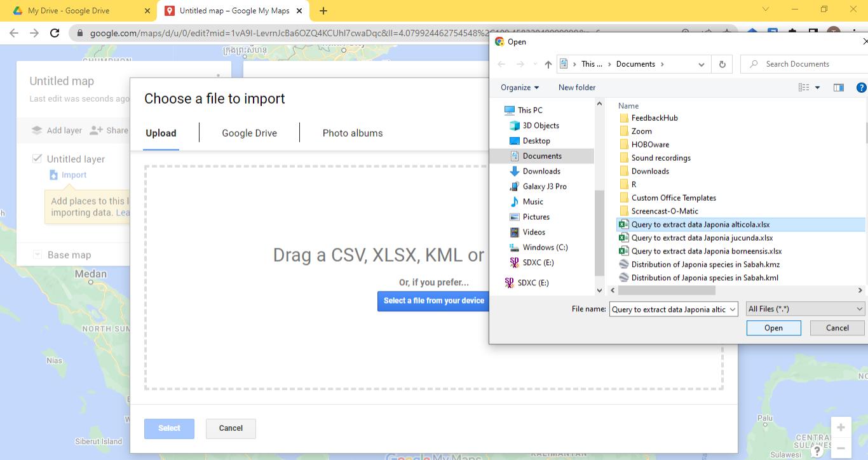This screenshot has height=460, width=868.
Task: Create a New folder
Action: [x=577, y=88]
